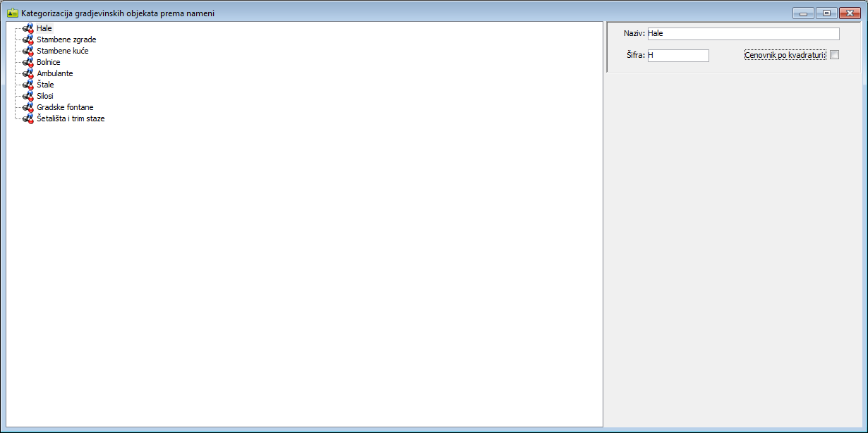868x433 pixels.
Task: Click the Bolnice node icon
Action: [x=28, y=62]
